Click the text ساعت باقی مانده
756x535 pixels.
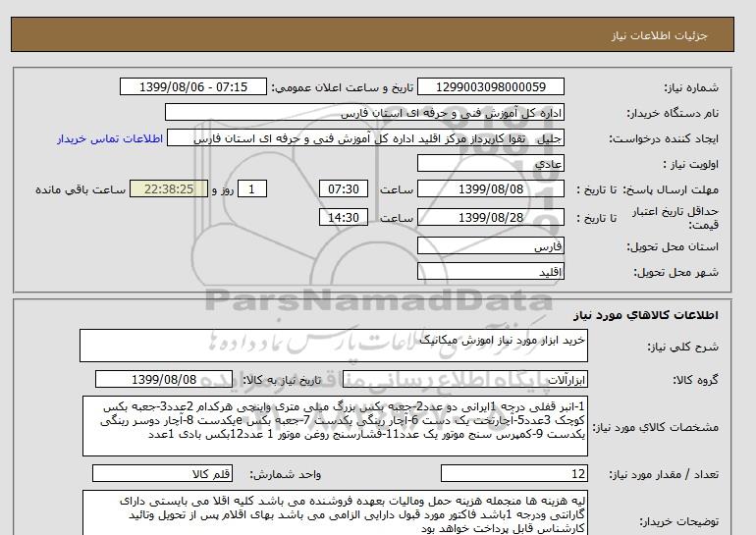tap(81, 189)
